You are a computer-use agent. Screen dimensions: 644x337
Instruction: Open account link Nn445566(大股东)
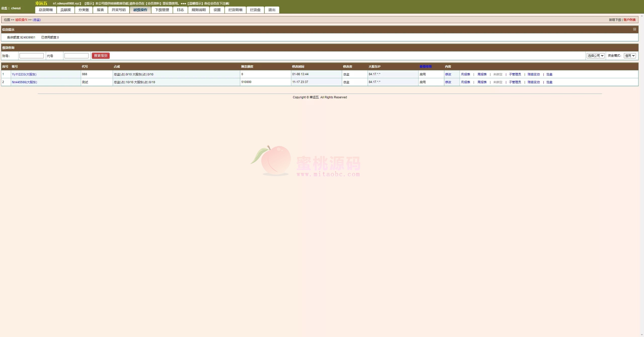tap(24, 82)
